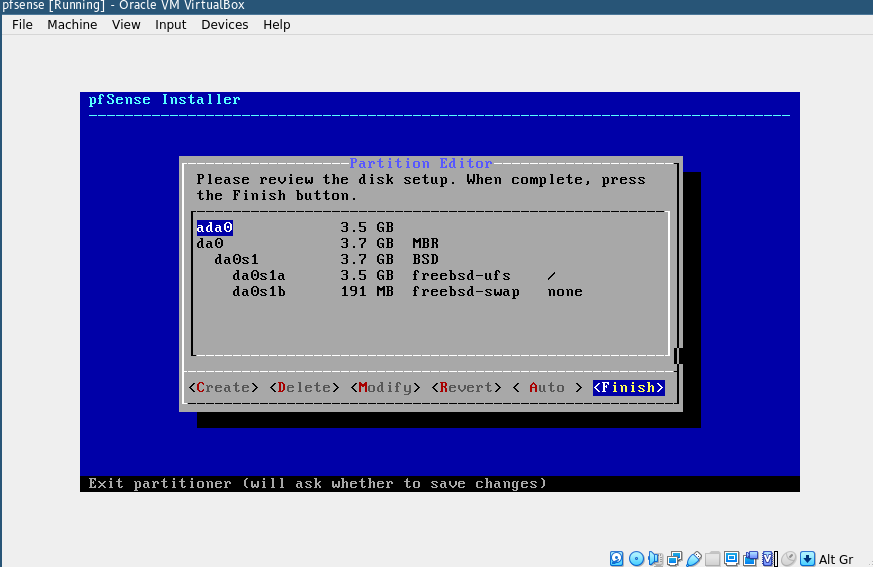The height and width of the screenshot is (567, 873).
Task: Open the File menu
Action: pyautogui.click(x=22, y=25)
